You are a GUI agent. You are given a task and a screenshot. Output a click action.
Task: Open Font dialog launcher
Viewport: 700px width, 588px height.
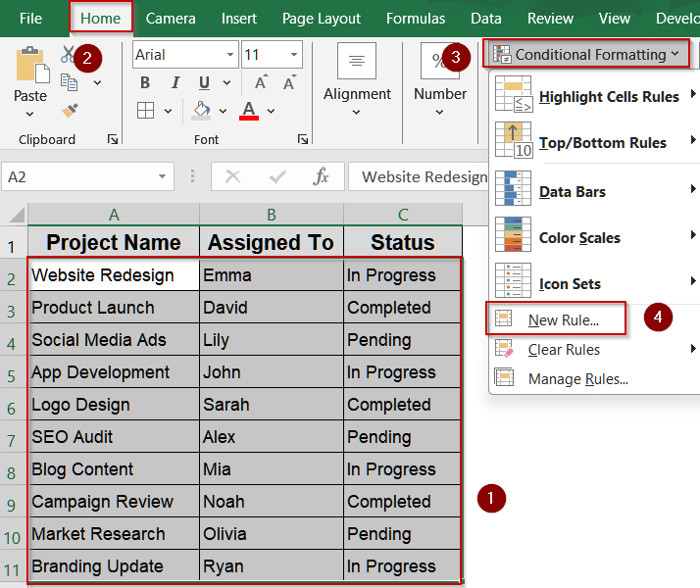coord(303,139)
